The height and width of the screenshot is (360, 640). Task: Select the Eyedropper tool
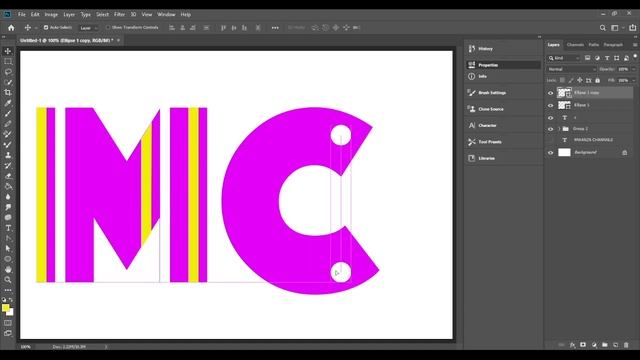[x=8, y=103]
